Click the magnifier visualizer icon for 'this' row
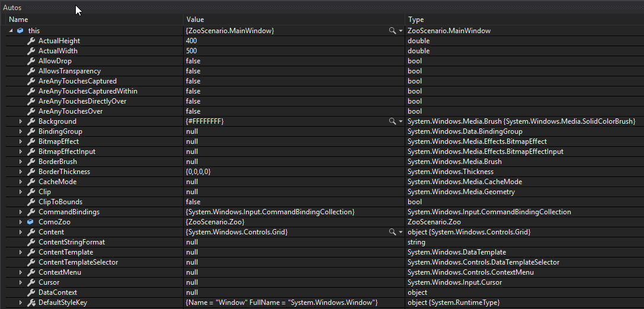 [x=392, y=30]
